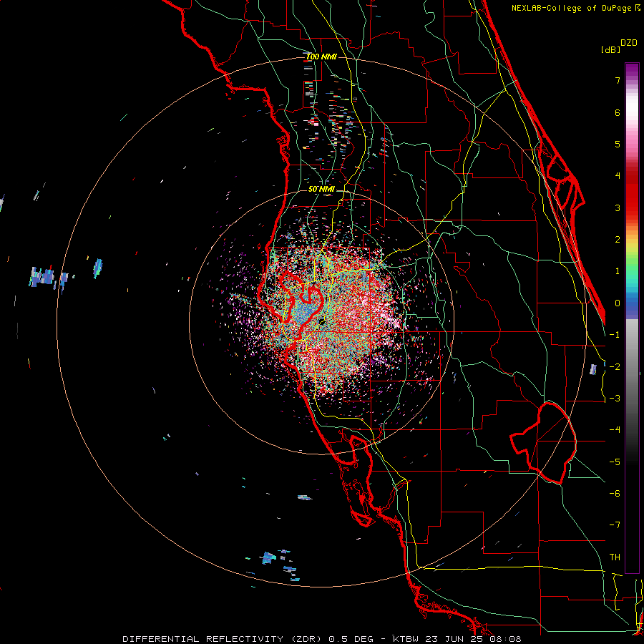Click the [dB] units label
644x644 pixels.
click(611, 49)
